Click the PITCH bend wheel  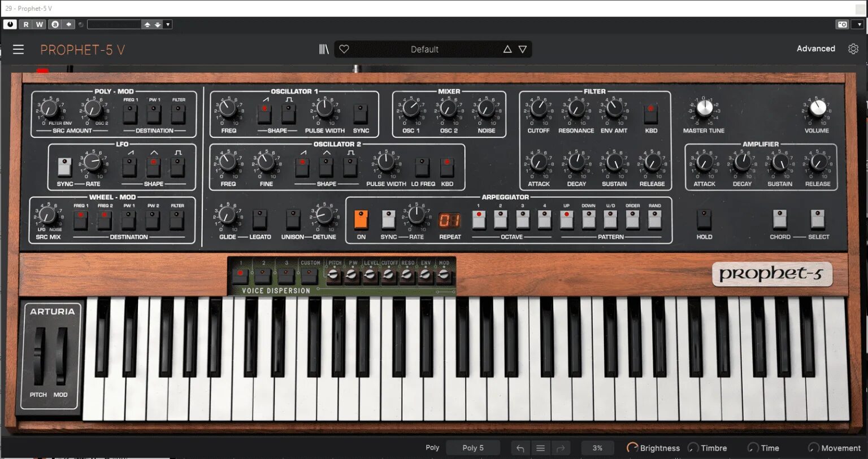click(x=40, y=356)
